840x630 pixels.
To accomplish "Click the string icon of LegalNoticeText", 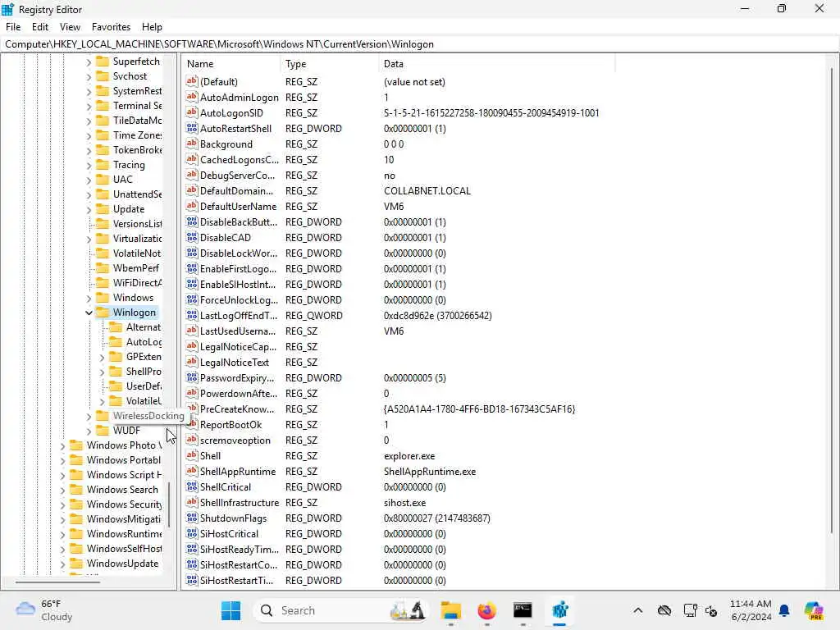I will (x=192, y=362).
